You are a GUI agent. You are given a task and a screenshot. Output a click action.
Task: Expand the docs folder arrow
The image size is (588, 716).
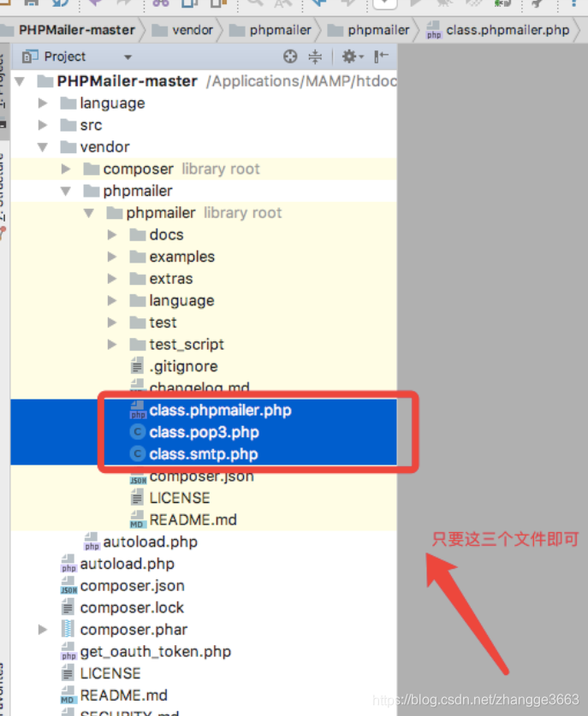(112, 234)
